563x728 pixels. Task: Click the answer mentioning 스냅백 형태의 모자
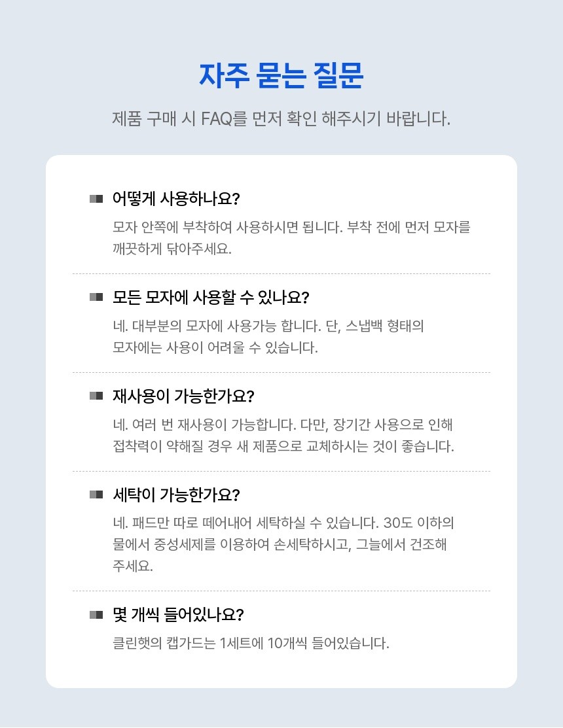(x=268, y=336)
